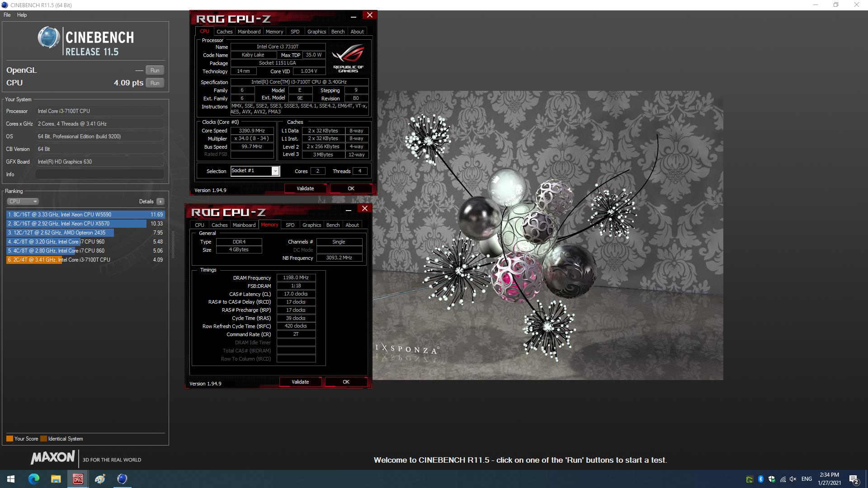Open Windows Security tray icon
The height and width of the screenshot is (488, 868).
pos(772,479)
